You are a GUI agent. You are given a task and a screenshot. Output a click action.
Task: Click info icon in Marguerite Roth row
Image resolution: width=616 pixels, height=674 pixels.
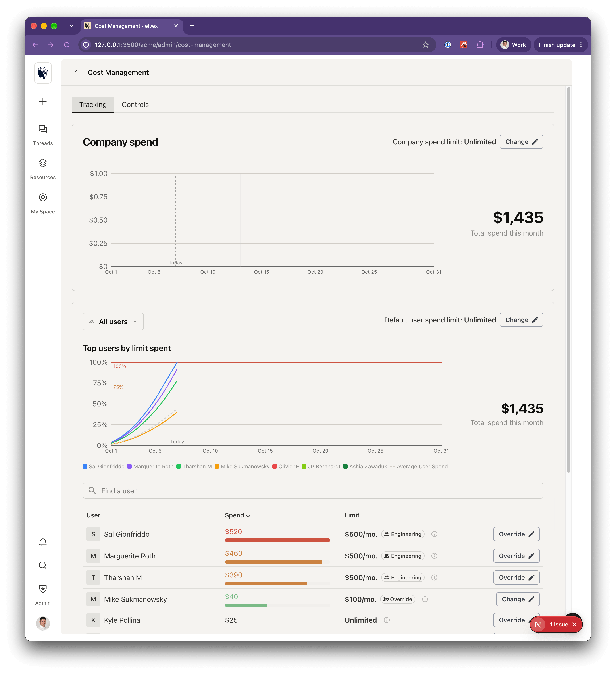click(434, 556)
